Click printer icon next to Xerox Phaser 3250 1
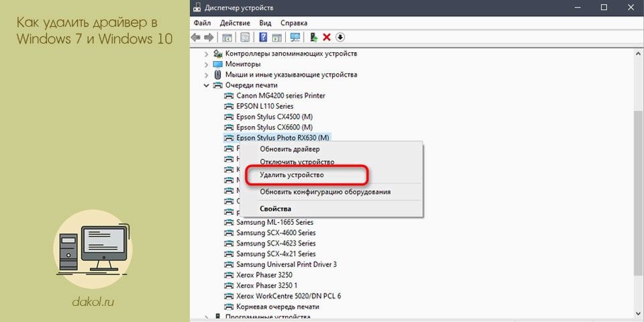This screenshot has height=322, width=644. (x=228, y=286)
